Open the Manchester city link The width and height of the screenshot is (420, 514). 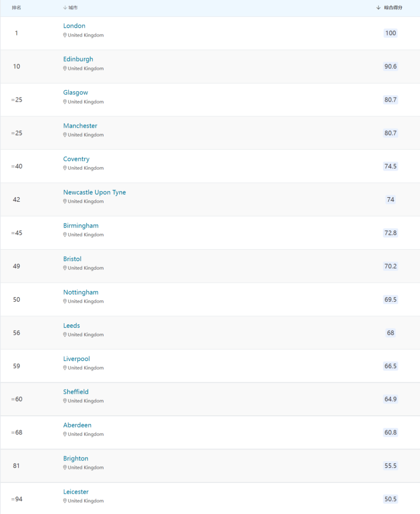80,126
